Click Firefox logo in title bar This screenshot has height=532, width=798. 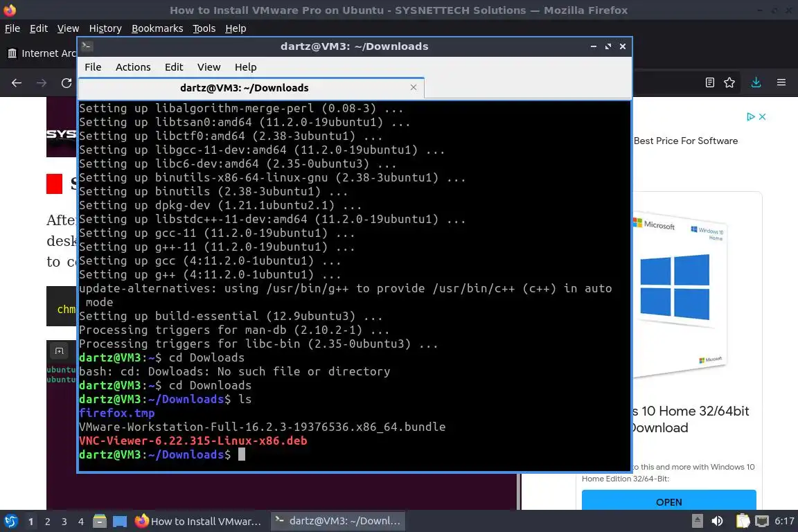point(10,10)
